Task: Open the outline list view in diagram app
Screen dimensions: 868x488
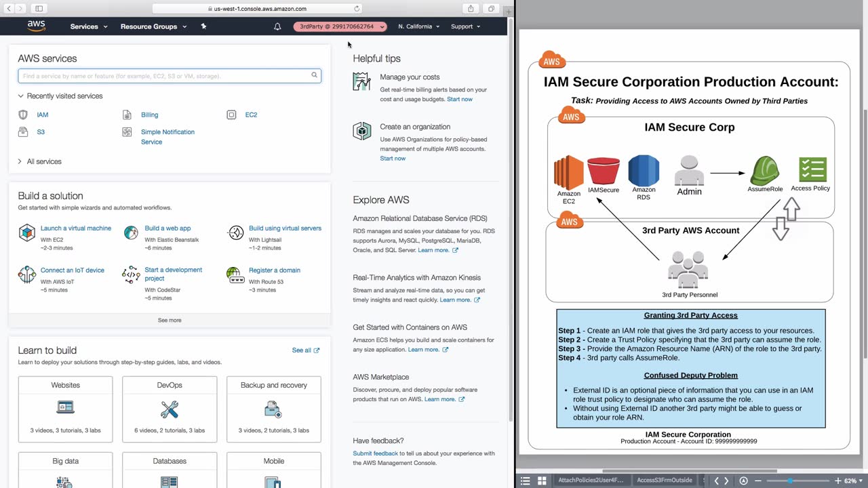Action: pyautogui.click(x=525, y=481)
